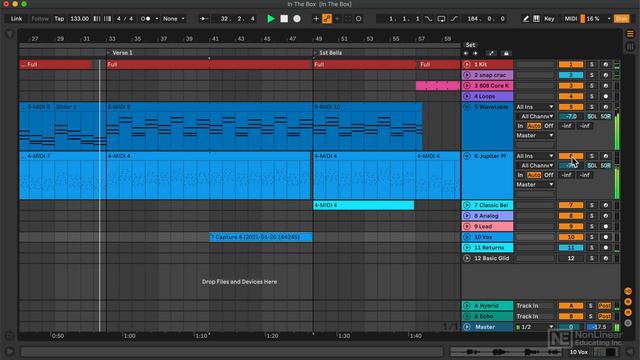Open Master 1/2 output dropdown

535,327
